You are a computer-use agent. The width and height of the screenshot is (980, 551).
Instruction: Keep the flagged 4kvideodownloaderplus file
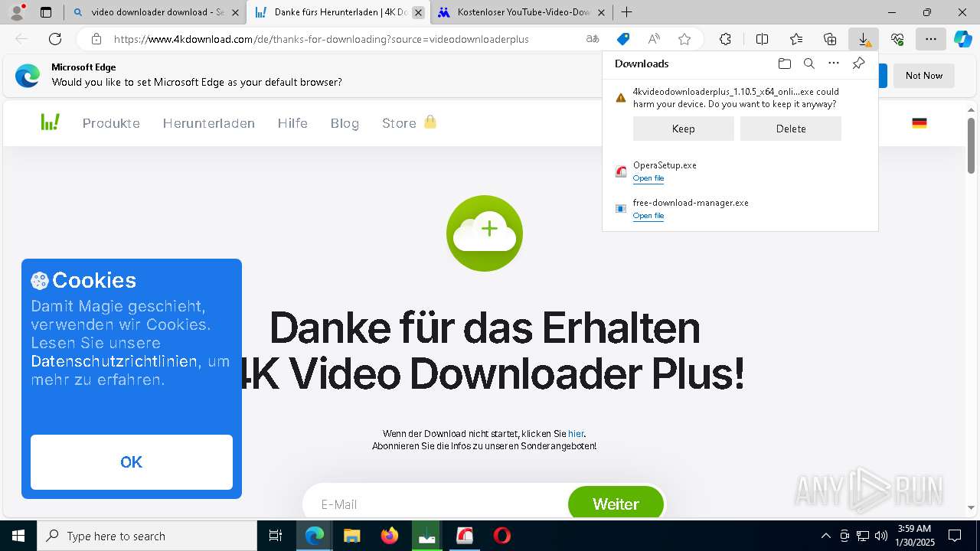[683, 129]
